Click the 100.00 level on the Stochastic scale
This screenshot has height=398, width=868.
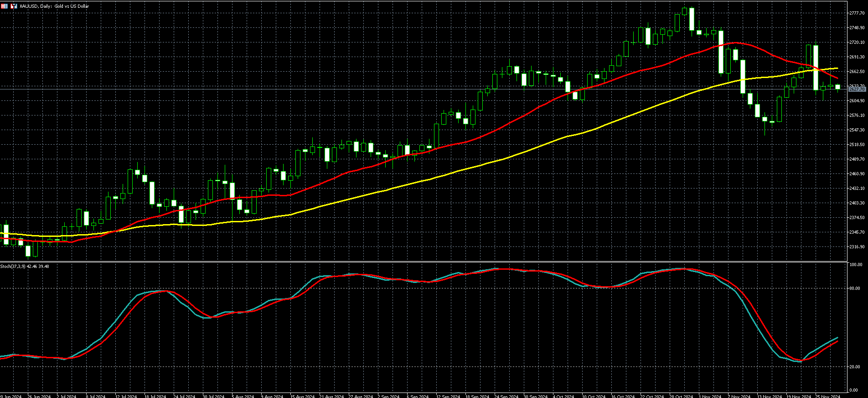856,265
